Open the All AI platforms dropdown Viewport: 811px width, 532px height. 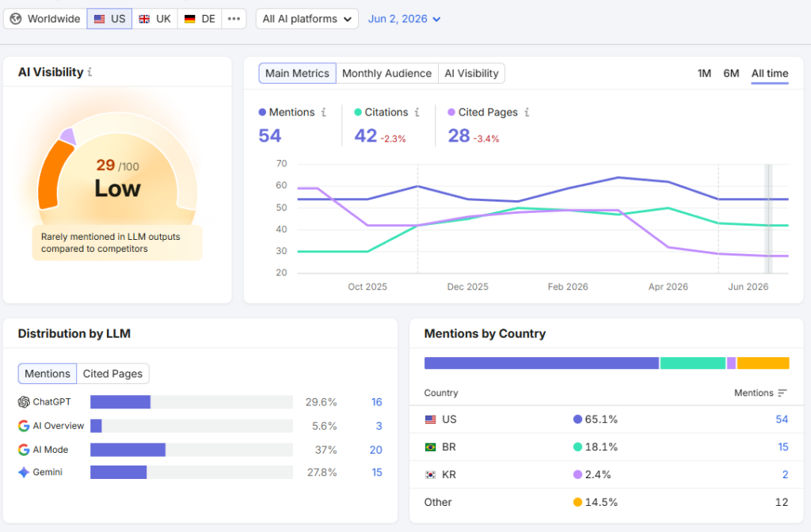[307, 19]
